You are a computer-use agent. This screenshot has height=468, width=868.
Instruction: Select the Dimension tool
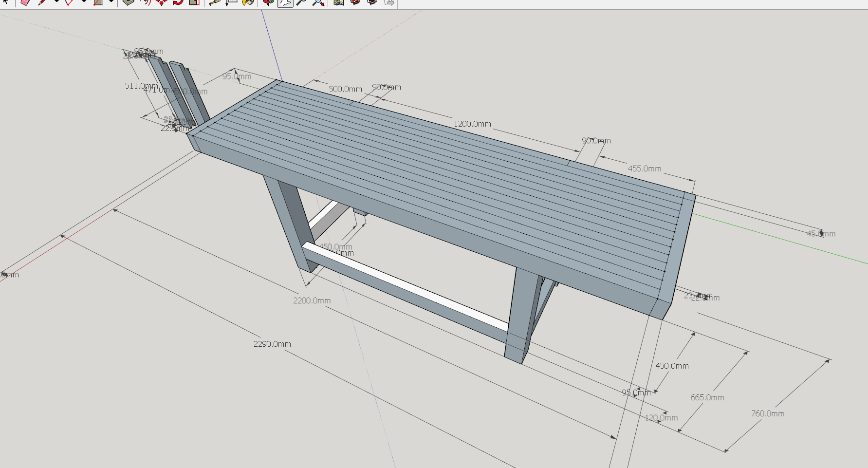231,2
